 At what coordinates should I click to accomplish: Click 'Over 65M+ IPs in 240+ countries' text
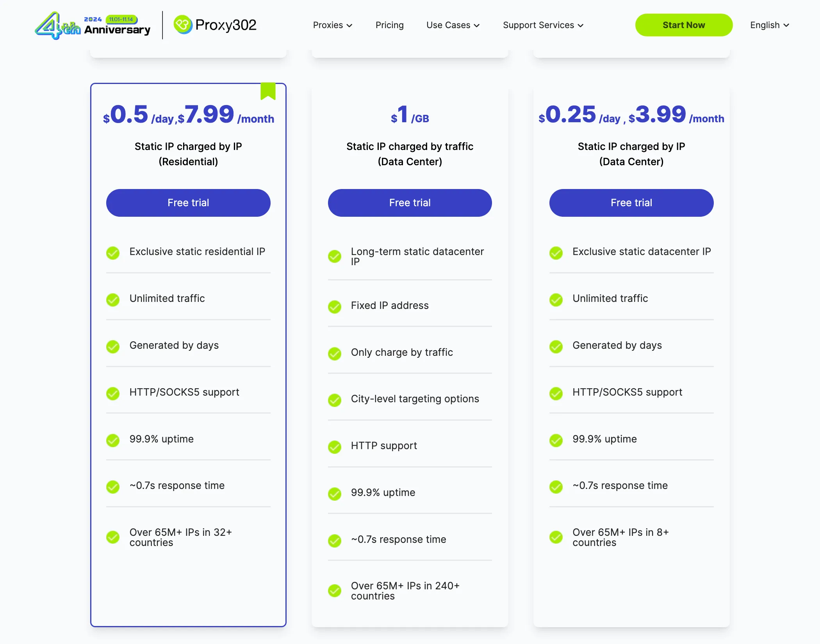pyautogui.click(x=405, y=591)
